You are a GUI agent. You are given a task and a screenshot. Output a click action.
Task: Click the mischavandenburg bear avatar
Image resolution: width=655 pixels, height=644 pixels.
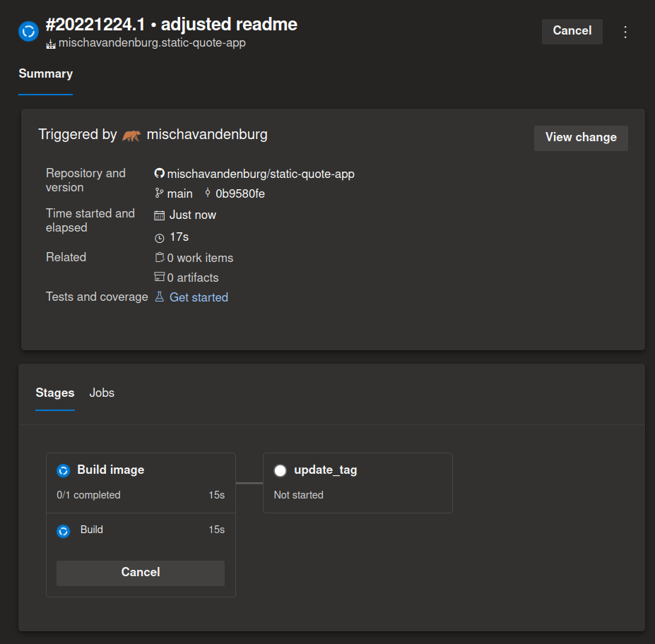click(x=131, y=135)
